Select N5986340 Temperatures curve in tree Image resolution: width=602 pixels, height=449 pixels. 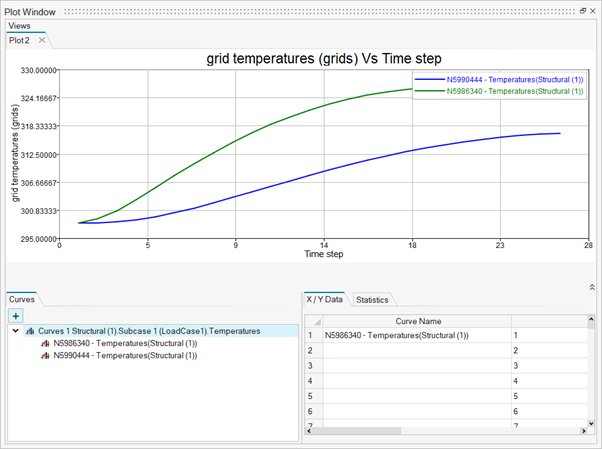point(124,343)
